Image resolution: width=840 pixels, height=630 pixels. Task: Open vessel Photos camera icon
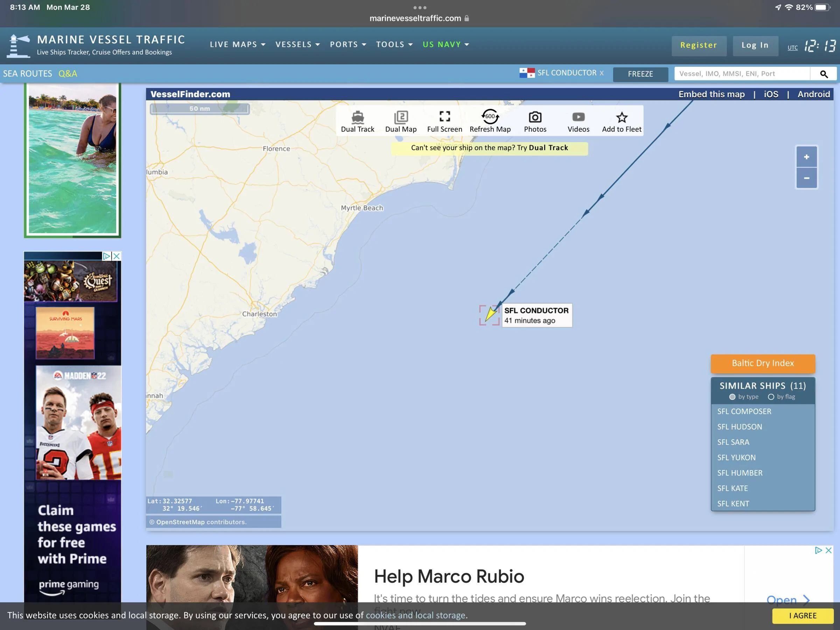[x=535, y=117]
